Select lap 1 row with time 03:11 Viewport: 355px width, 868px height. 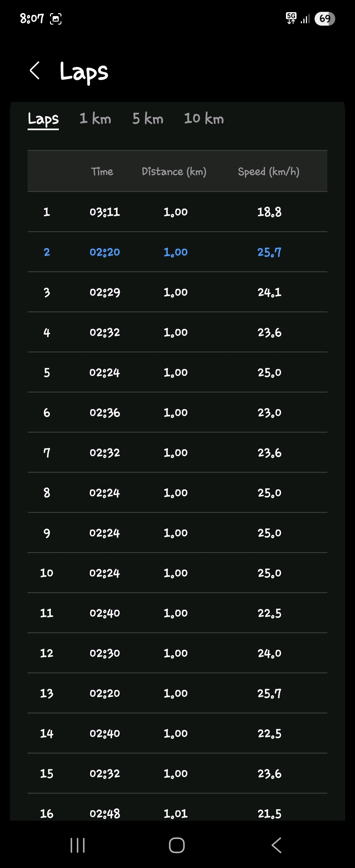point(177,212)
